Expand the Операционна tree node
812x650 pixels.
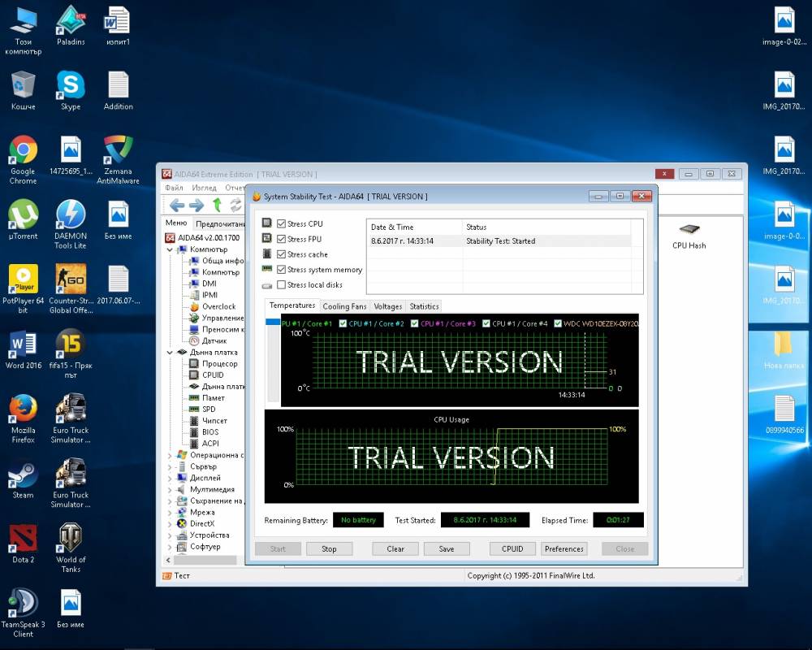[x=170, y=455]
